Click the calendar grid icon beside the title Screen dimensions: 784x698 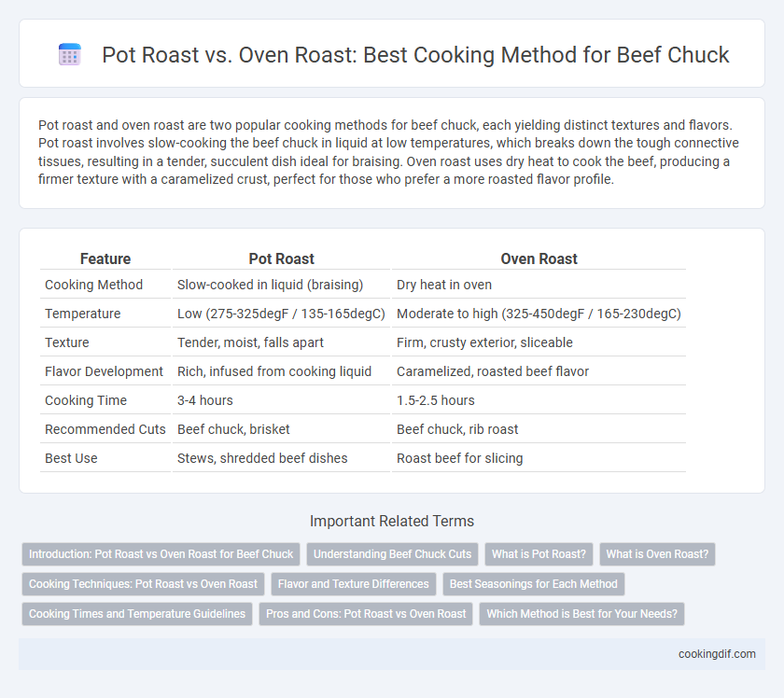(x=69, y=54)
